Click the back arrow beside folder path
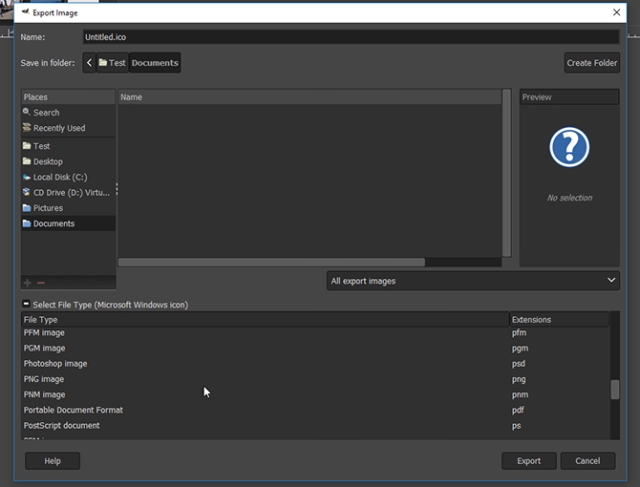 [x=90, y=63]
